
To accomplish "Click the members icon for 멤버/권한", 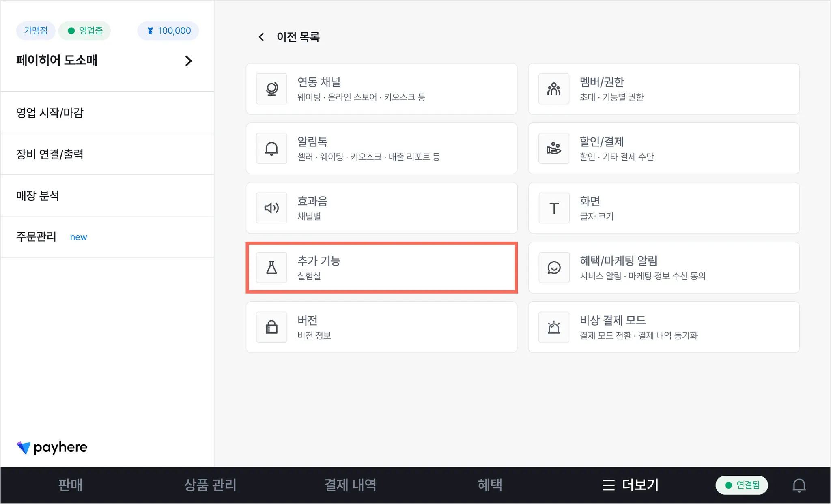I will coord(554,89).
